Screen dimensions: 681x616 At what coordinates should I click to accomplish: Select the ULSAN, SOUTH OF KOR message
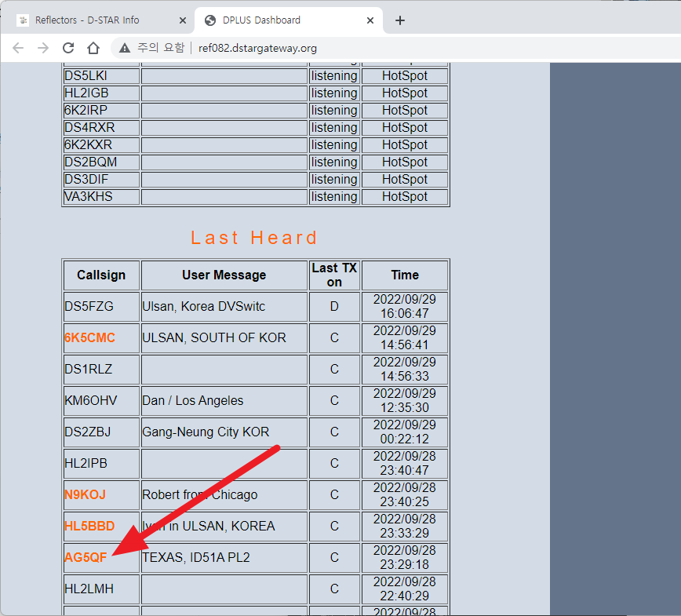point(214,338)
